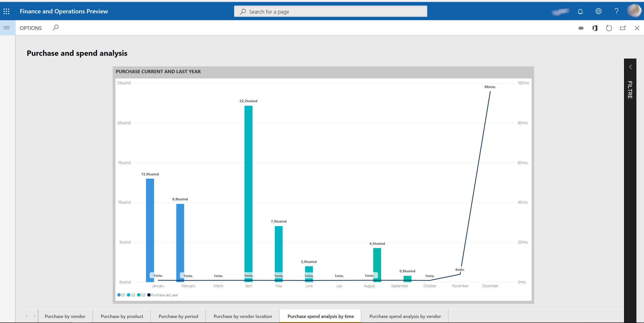Viewport: 644px width, 323px height.
Task: Expand the FILTRE side panel
Action: coord(630,66)
